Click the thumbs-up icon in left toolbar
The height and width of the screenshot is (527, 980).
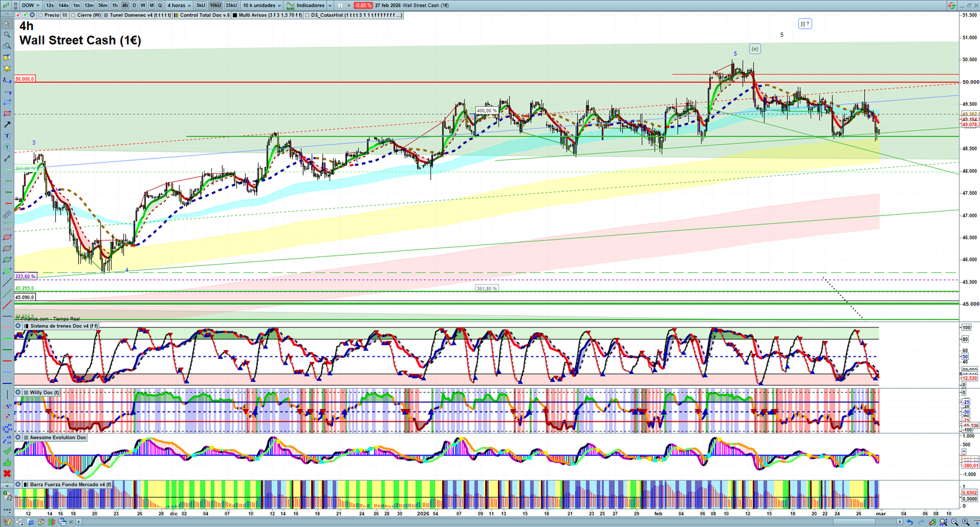[7, 462]
